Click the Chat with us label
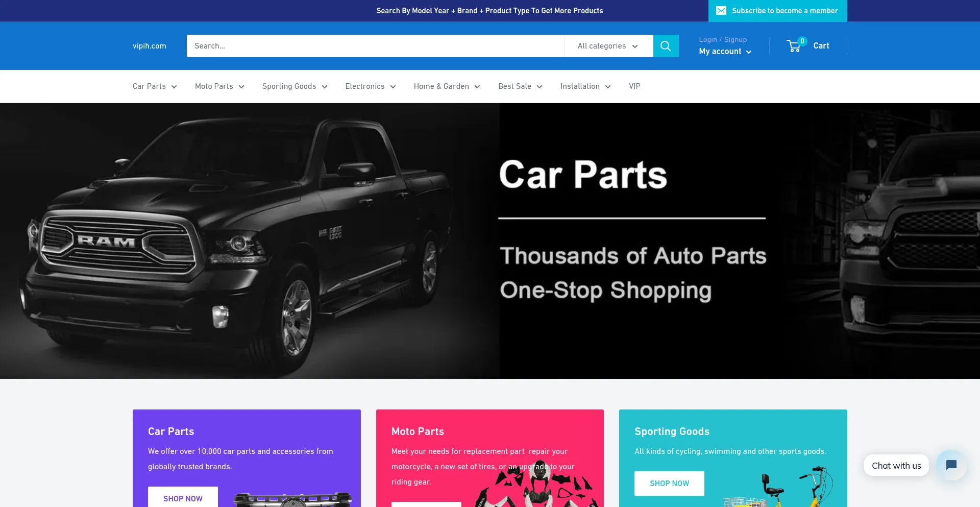 pos(896,465)
